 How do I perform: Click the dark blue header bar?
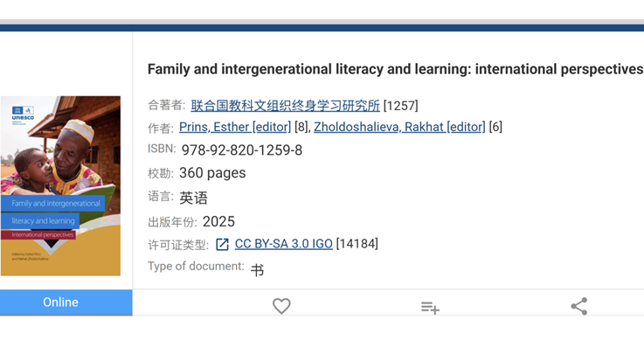click(x=322, y=28)
